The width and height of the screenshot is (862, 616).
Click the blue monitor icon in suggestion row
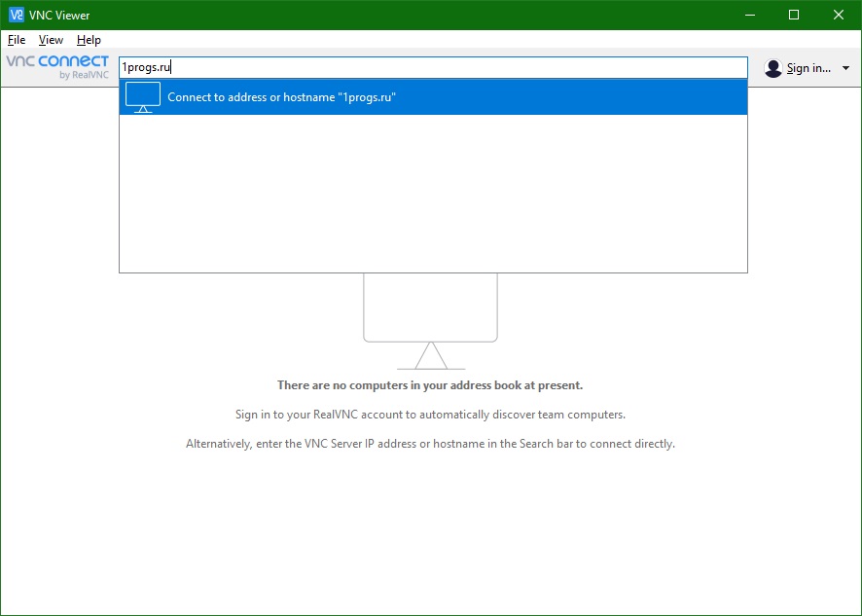[x=143, y=97]
